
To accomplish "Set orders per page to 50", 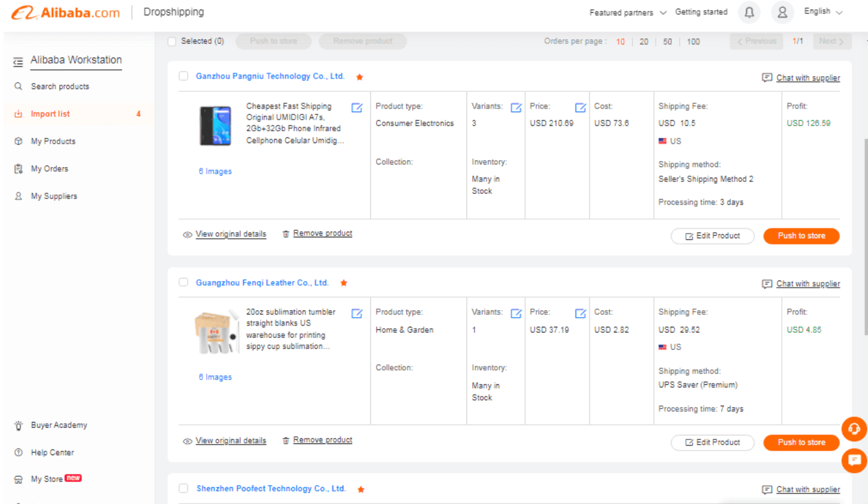I will pyautogui.click(x=667, y=42).
